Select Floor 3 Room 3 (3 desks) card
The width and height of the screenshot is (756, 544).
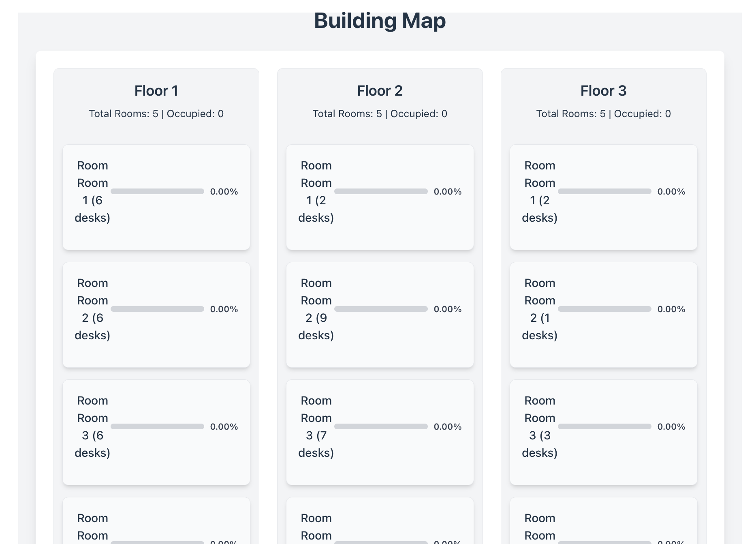(x=604, y=433)
